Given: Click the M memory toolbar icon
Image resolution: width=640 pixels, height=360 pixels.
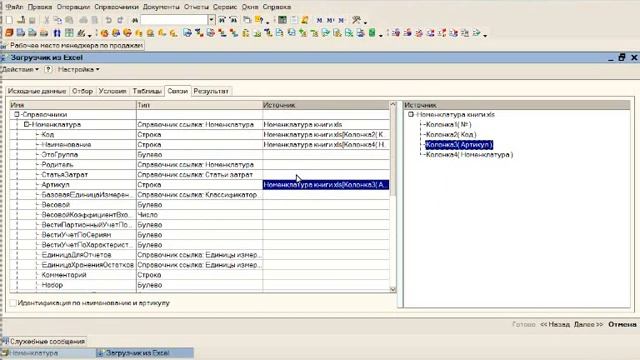Looking at the screenshot, I should click(319, 20).
